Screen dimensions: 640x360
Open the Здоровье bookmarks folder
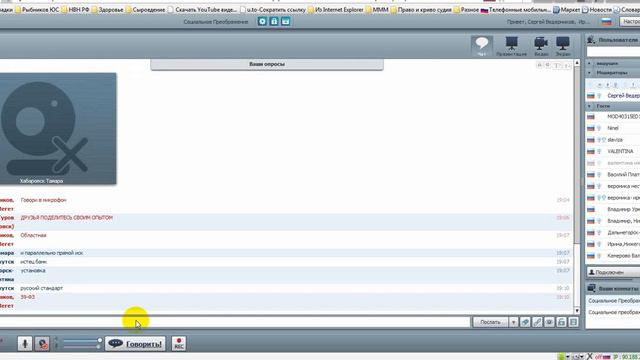(108, 9)
